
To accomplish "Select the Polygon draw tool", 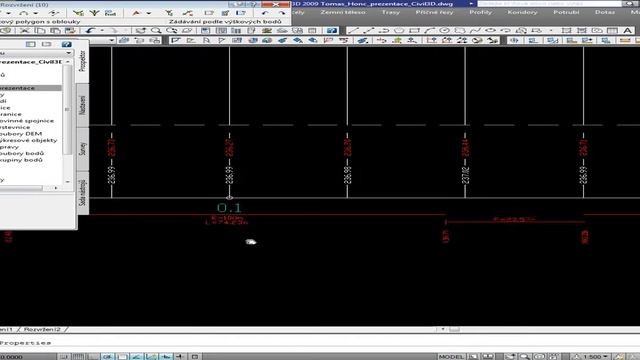I will click(399, 31).
